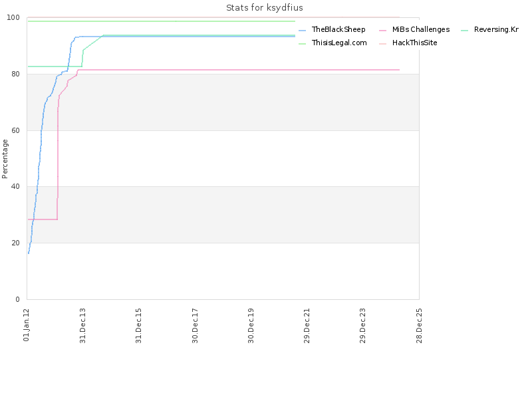
Task: Select the 01.Jan.12 x-axis date label
Action: pos(27,325)
